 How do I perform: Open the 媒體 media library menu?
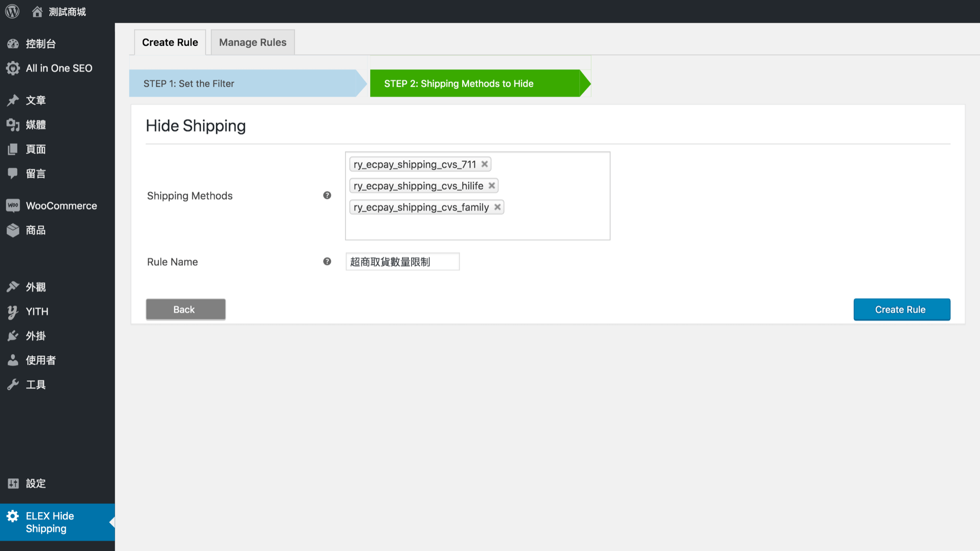pos(35,124)
